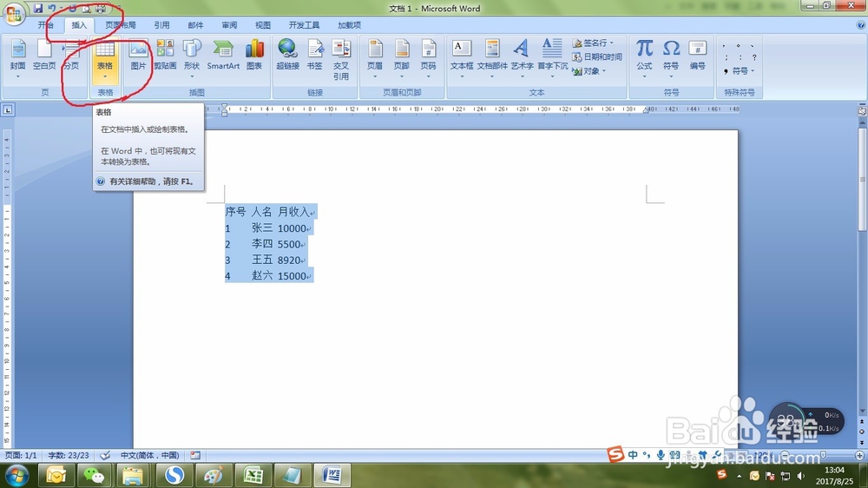
Task: Save document from quick access toolbar
Action: pyautogui.click(x=38, y=9)
